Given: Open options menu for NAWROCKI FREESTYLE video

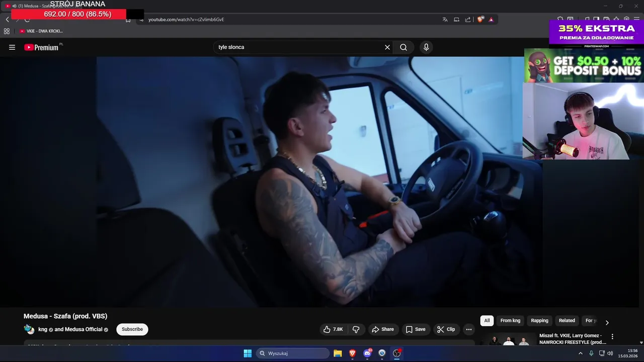Looking at the screenshot, I should coord(612,336).
